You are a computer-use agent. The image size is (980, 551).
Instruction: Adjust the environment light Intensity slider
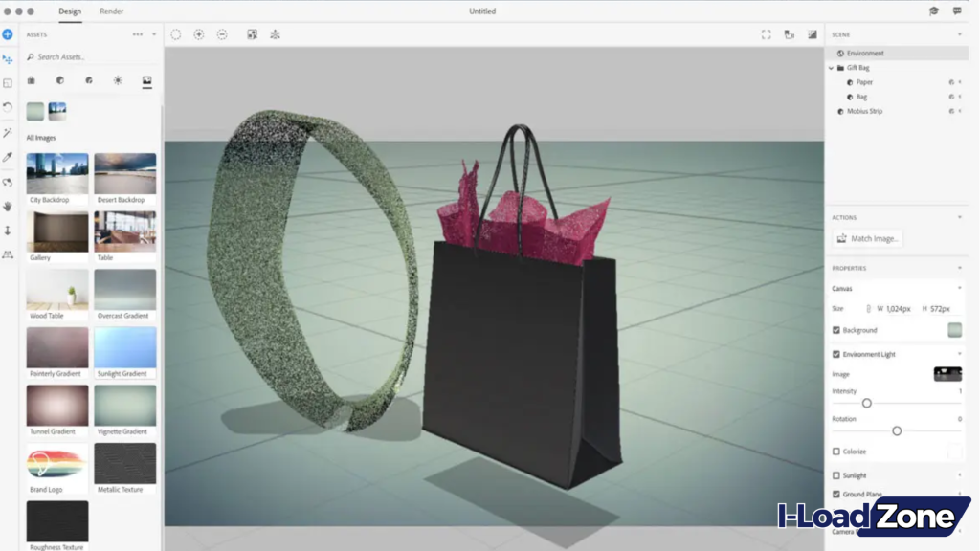pos(869,401)
